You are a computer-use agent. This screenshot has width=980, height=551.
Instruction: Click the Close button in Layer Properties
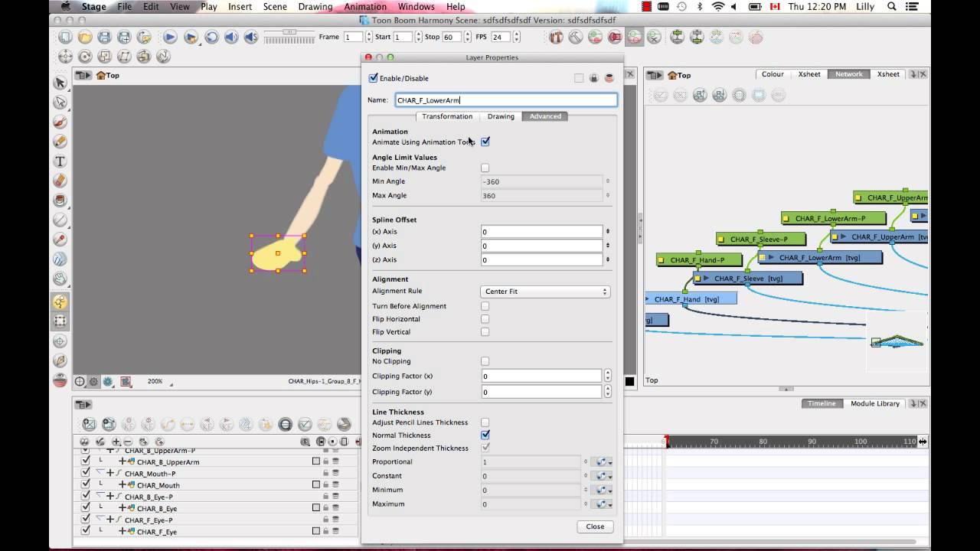pyautogui.click(x=595, y=527)
